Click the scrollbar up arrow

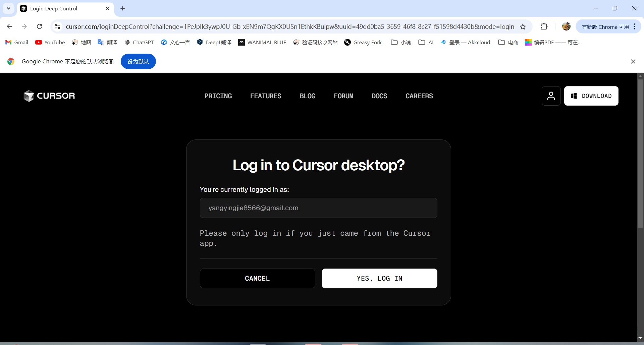641,76
